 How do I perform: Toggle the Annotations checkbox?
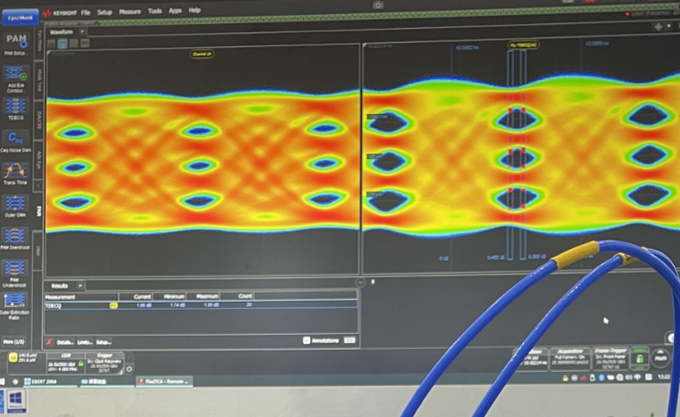pos(307,340)
